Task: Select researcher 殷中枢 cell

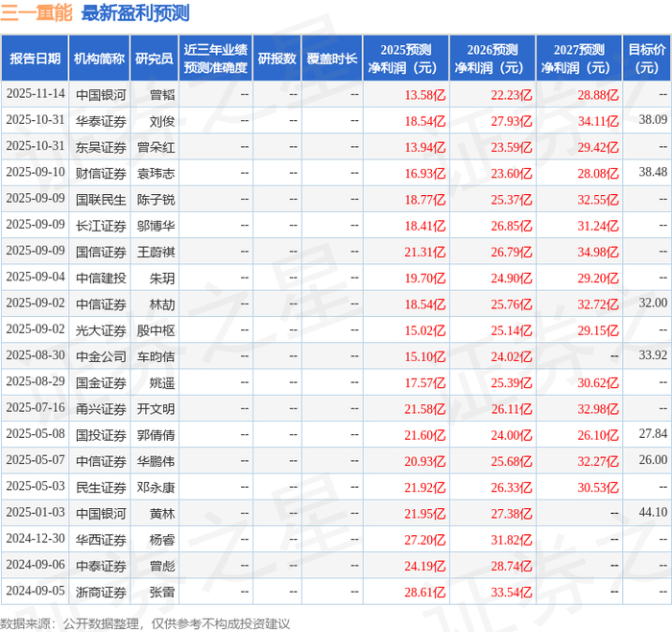Action: pos(156,330)
